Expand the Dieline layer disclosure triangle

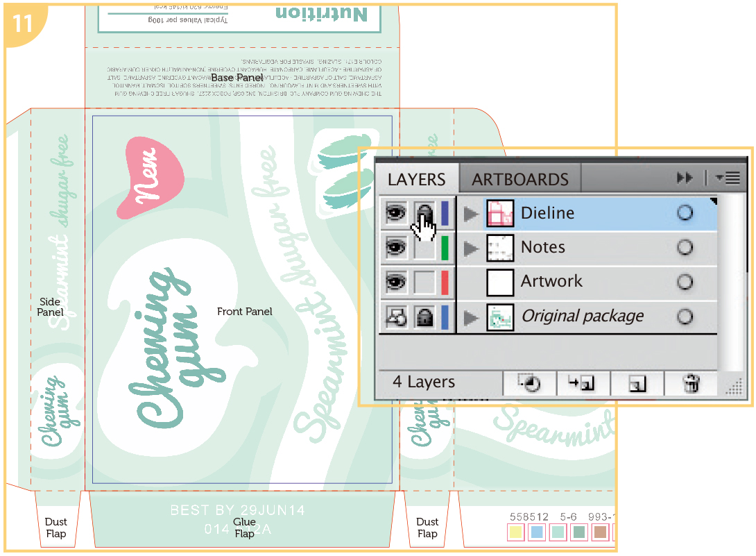tap(472, 214)
